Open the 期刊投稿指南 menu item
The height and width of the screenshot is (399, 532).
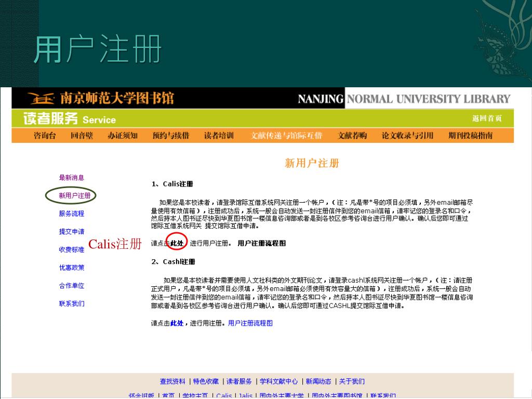tap(470, 136)
